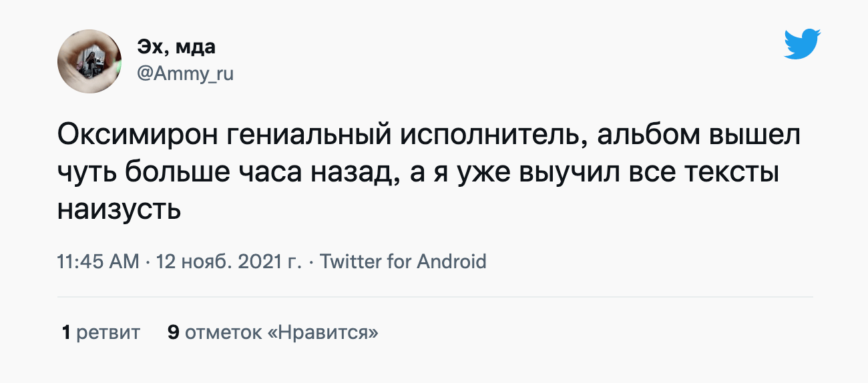Viewport: 868px width, 383px height.
Task: Open the author's round profile avatar
Action: (89, 61)
